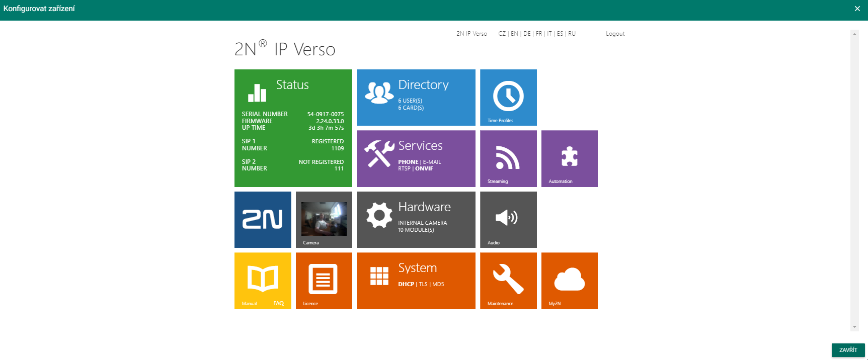Viewport: 868px width, 360px height.
Task: Switch language to RU
Action: (572, 34)
